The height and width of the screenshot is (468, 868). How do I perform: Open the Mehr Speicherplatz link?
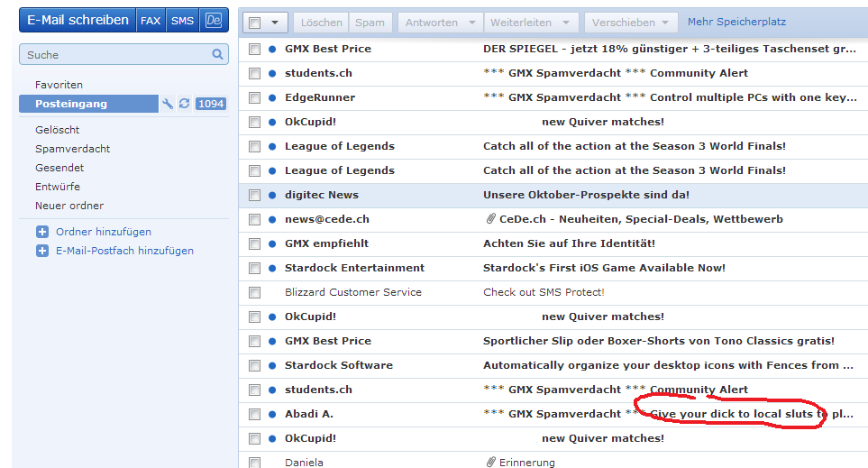pyautogui.click(x=736, y=22)
